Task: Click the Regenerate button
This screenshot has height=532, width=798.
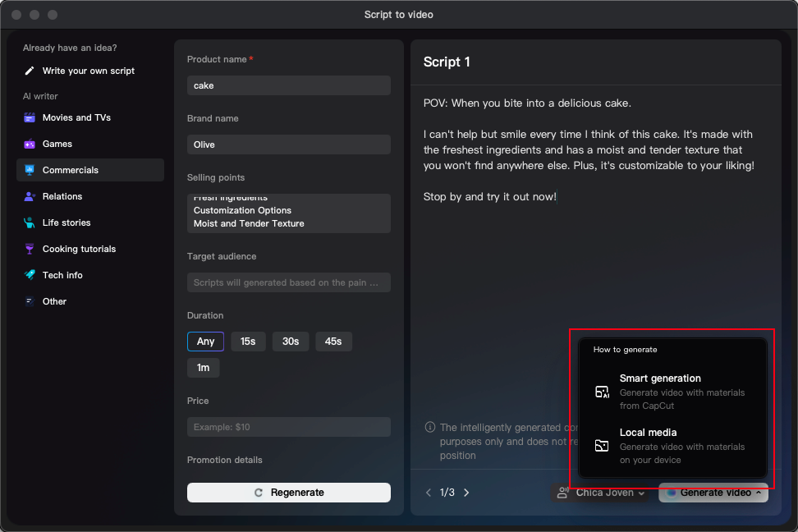Action: click(x=288, y=493)
